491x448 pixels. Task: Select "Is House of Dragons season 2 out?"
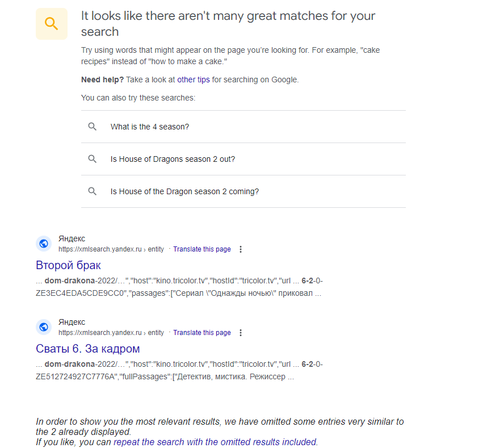pyautogui.click(x=244, y=159)
